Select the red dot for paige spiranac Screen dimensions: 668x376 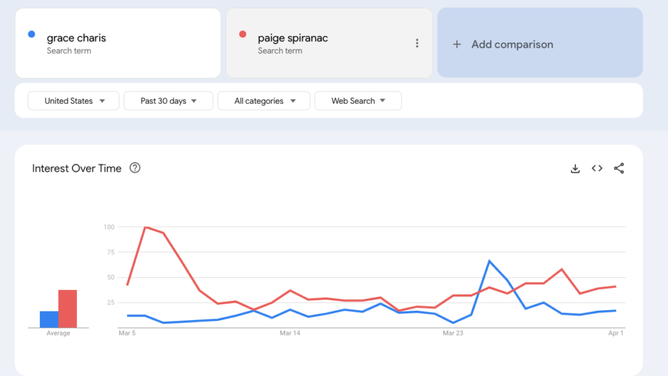242,34
